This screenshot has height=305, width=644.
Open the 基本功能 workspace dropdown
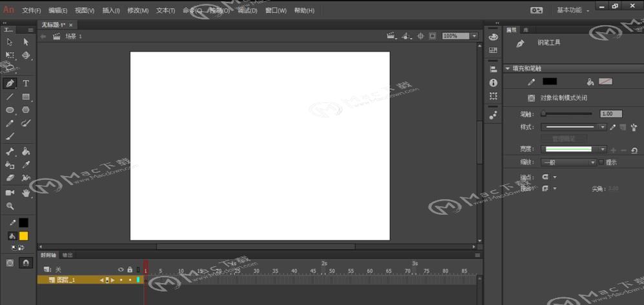(x=573, y=10)
